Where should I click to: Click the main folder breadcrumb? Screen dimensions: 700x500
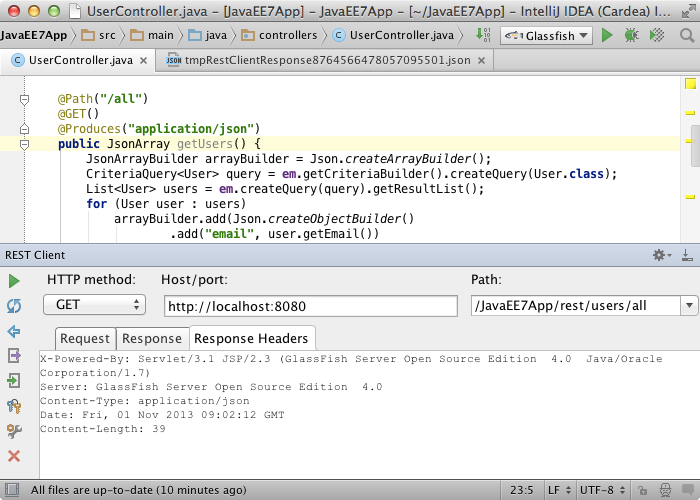(x=152, y=35)
